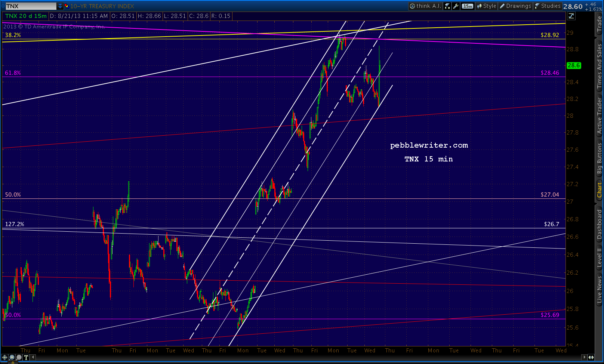Expand the bottom panel double-chevron
The height and width of the screenshot is (364, 604).
pyautogui.click(x=12, y=363)
